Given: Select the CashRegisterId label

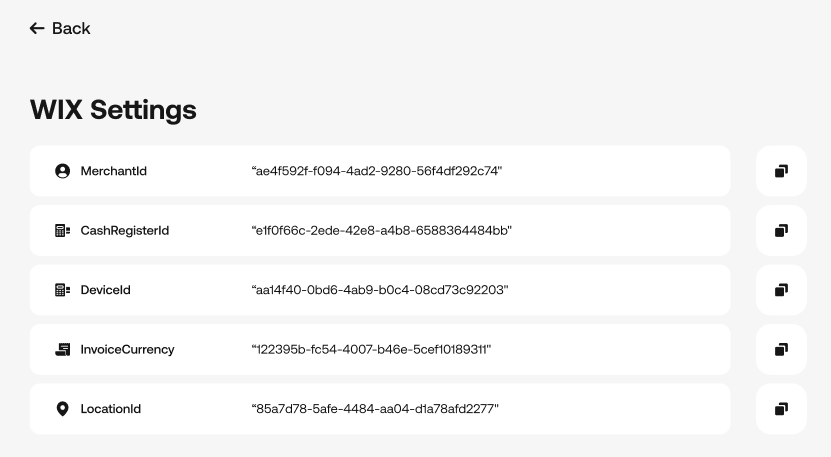Looking at the screenshot, I should click(125, 230).
